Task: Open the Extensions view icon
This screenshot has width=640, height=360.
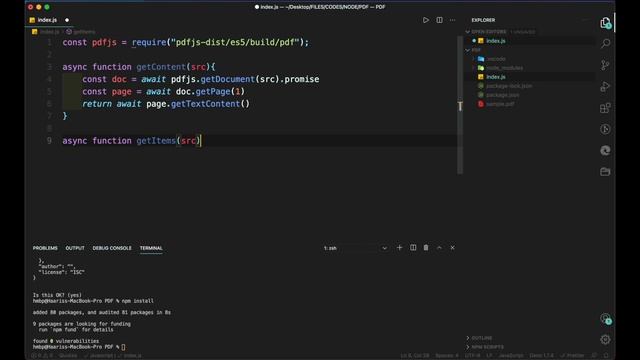Action: point(605,108)
